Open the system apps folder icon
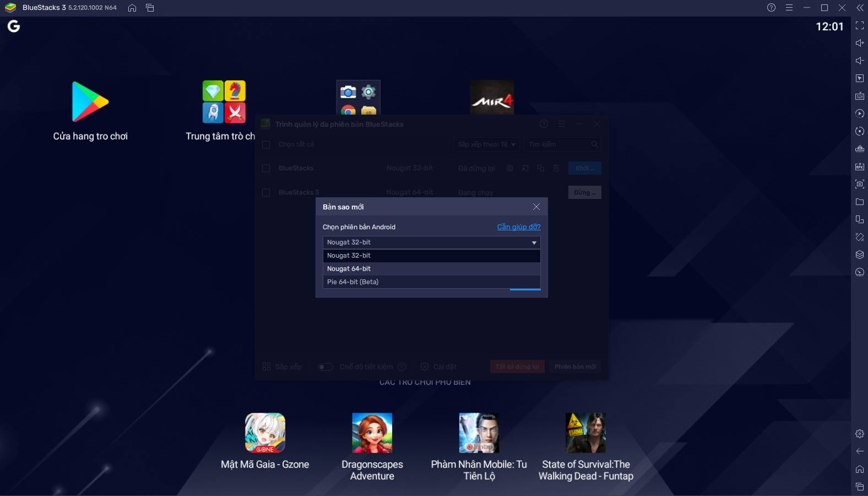 click(359, 98)
